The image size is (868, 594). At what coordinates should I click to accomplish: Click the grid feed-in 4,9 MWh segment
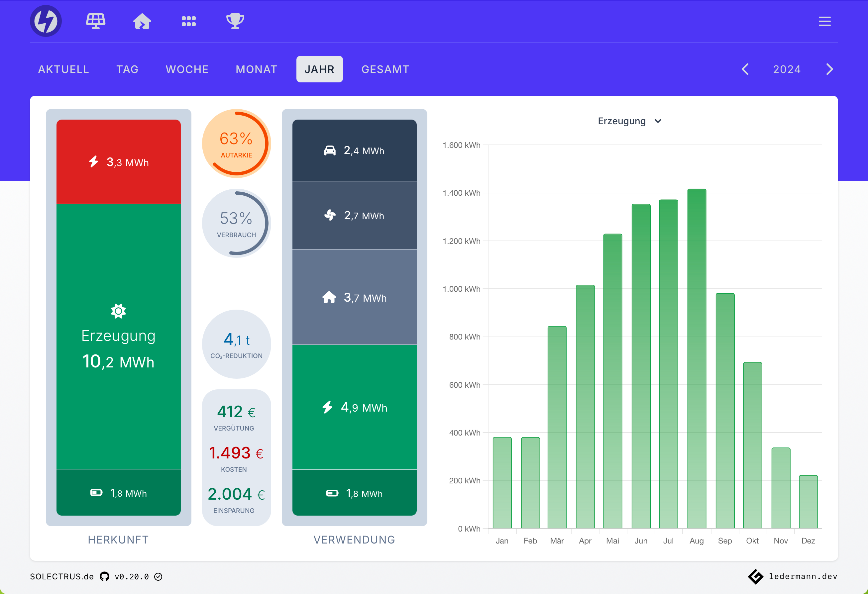click(x=355, y=407)
